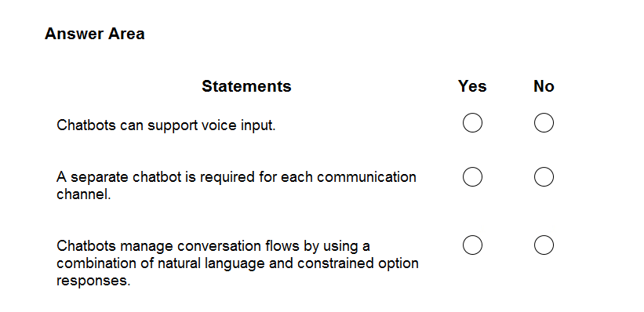Mark Yes for chatbots manage conversation flows
The height and width of the screenshot is (312, 644).
[472, 245]
